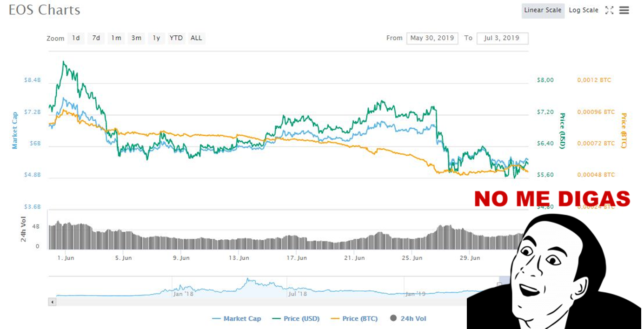Screen dimensions: 644x329
Task: Click the 29. Jun axis label
Action: coord(470,257)
